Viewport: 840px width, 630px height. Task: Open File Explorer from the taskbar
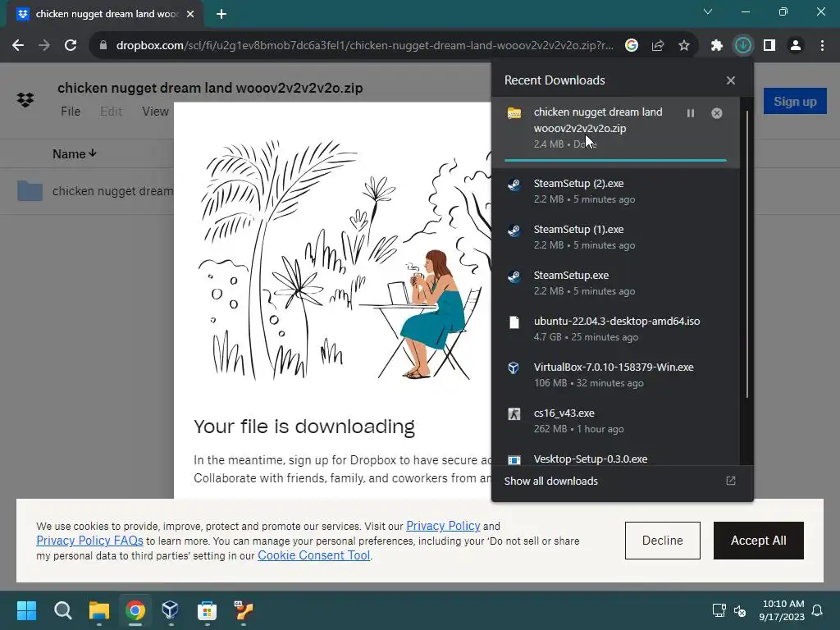[99, 610]
